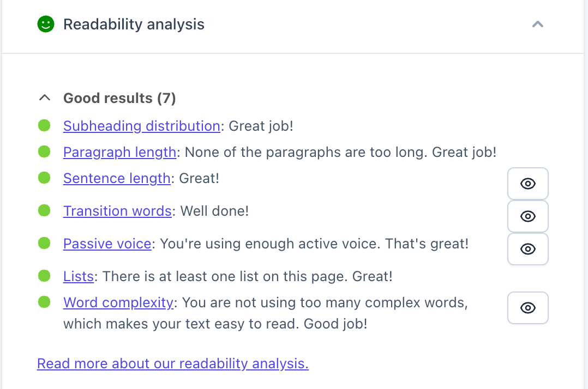Click green status dot beside Paragraph length
This screenshot has width=588, height=389.
click(x=44, y=152)
